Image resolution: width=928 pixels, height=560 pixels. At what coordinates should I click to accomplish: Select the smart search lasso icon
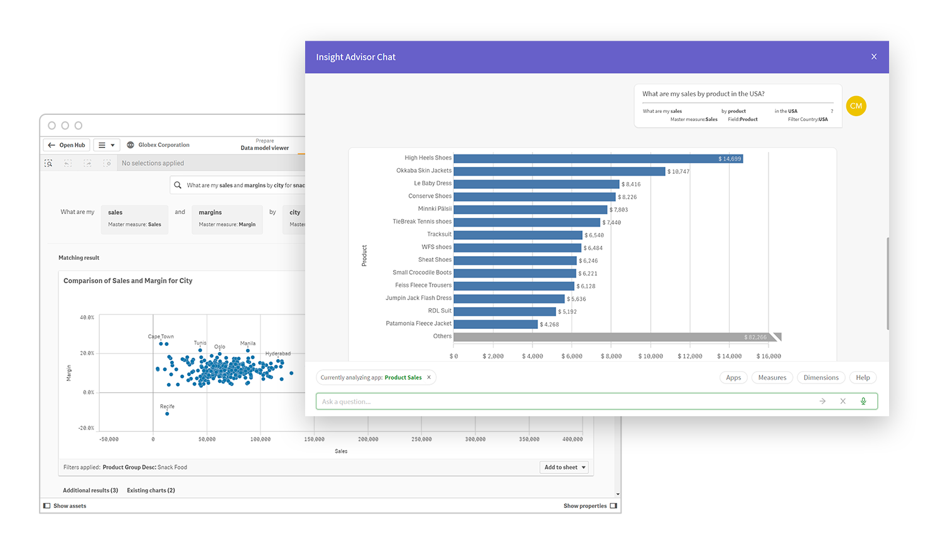pos(48,163)
